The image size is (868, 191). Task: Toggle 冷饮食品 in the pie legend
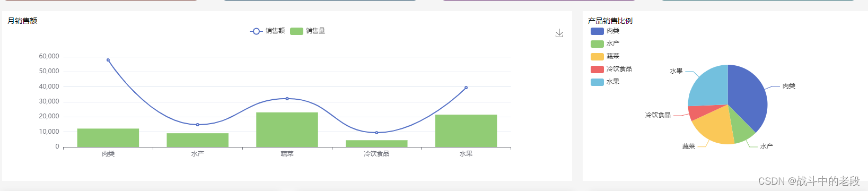pyautogui.click(x=611, y=69)
